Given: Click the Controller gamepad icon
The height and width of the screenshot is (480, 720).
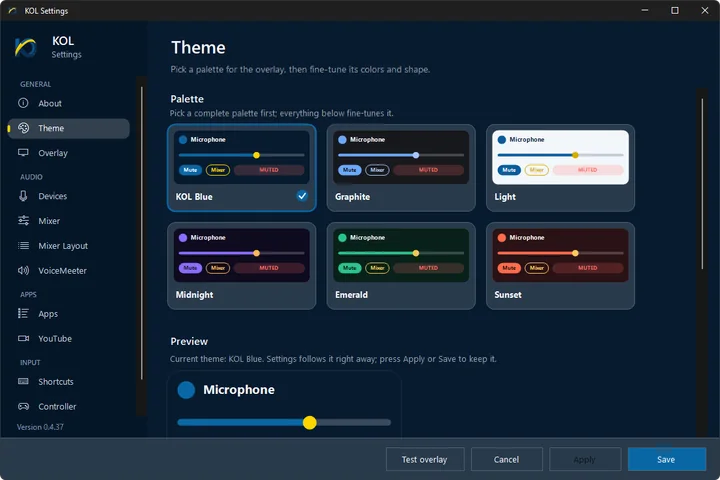Looking at the screenshot, I should (23, 406).
